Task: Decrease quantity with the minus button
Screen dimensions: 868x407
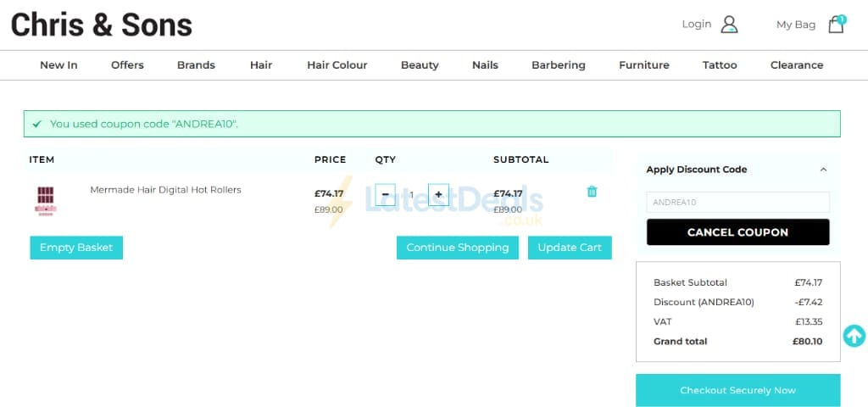Action: click(x=386, y=194)
